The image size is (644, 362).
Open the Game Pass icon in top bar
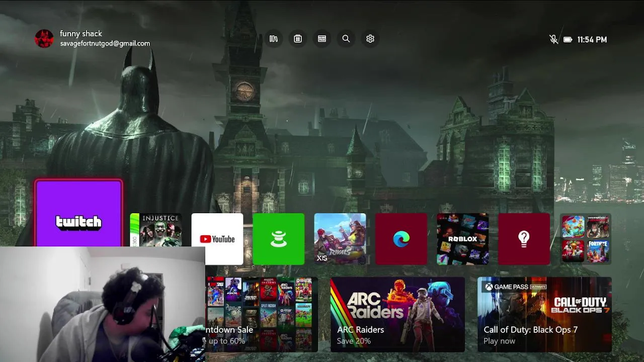(322, 39)
